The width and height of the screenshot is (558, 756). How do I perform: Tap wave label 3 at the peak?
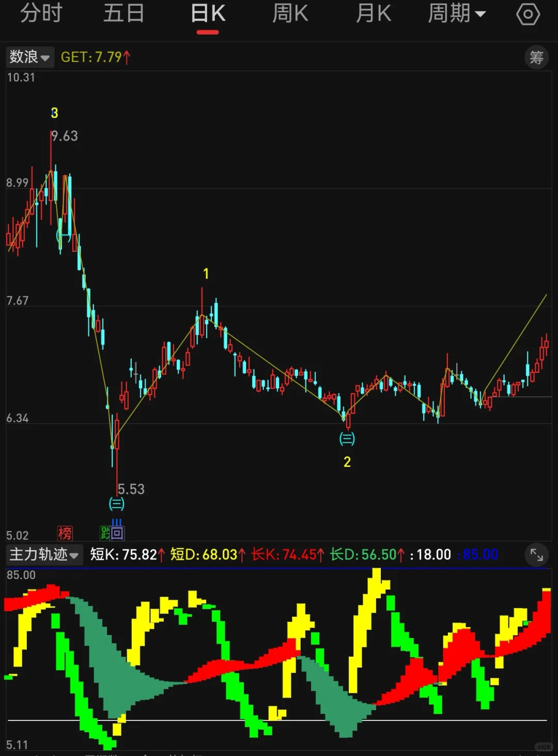click(54, 113)
